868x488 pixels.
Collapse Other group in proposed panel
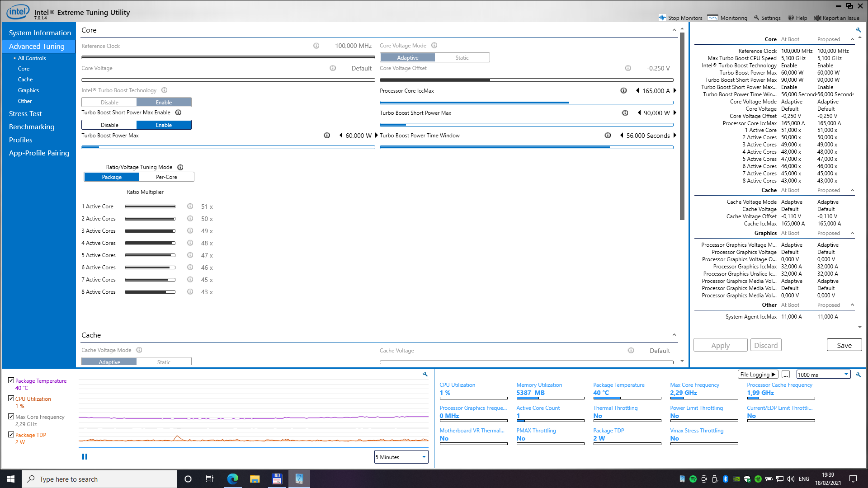click(852, 305)
